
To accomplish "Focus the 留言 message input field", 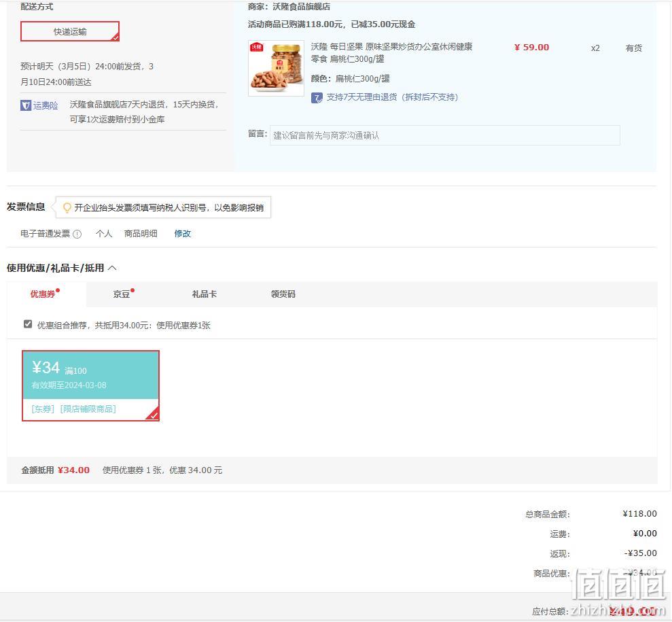I will pyautogui.click(x=444, y=135).
